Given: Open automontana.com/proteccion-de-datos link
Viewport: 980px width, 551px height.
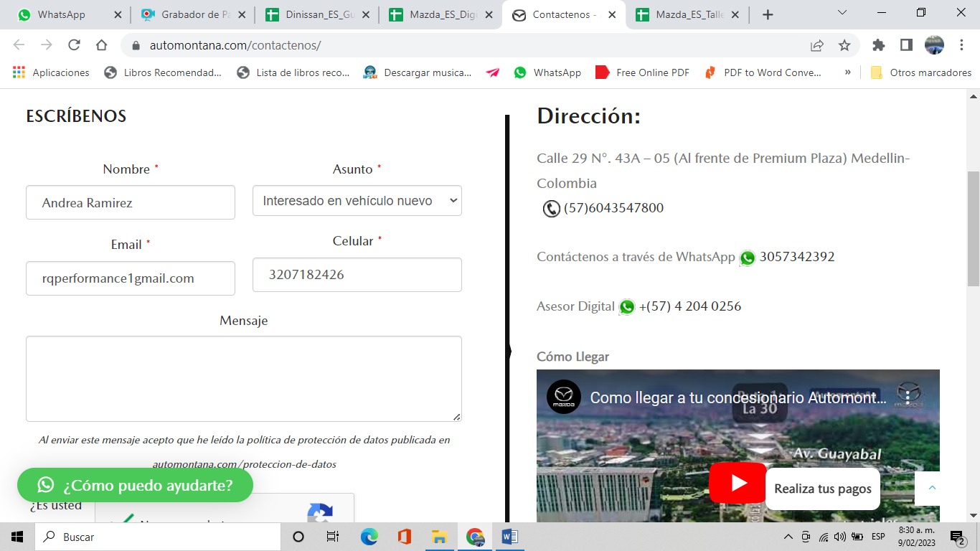Looking at the screenshot, I should tap(244, 464).
